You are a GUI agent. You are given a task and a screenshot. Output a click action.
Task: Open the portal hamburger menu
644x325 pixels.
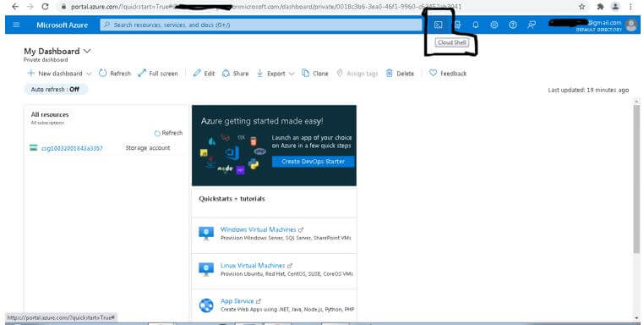click(x=16, y=25)
